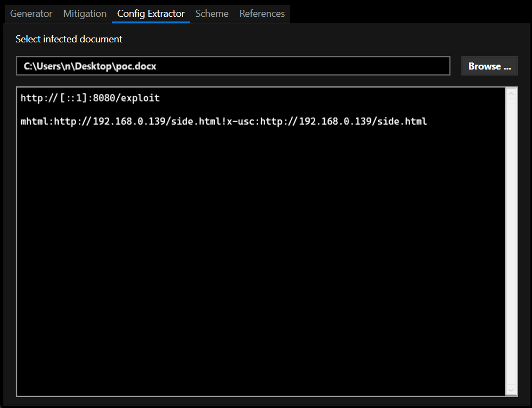Click the mhtml:http://192.168.0.139/side.html line
Image resolution: width=532 pixels, height=408 pixels.
tap(223, 121)
